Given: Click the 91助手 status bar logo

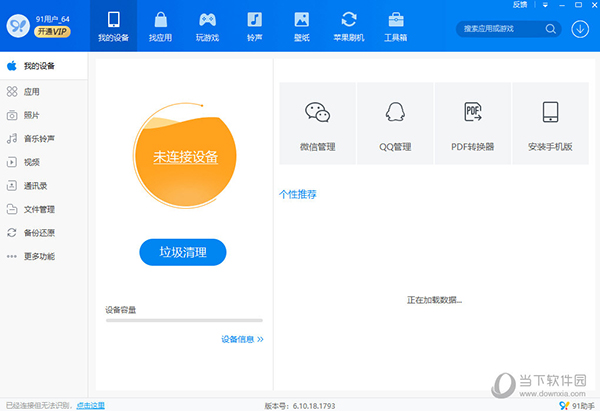Looking at the screenshot, I should (577, 406).
